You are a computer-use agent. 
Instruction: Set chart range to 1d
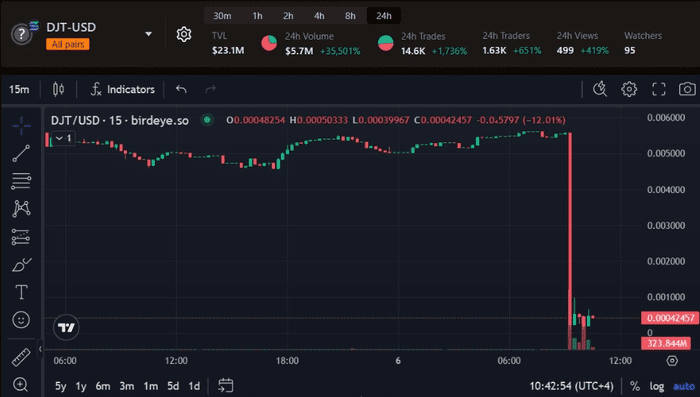click(194, 386)
